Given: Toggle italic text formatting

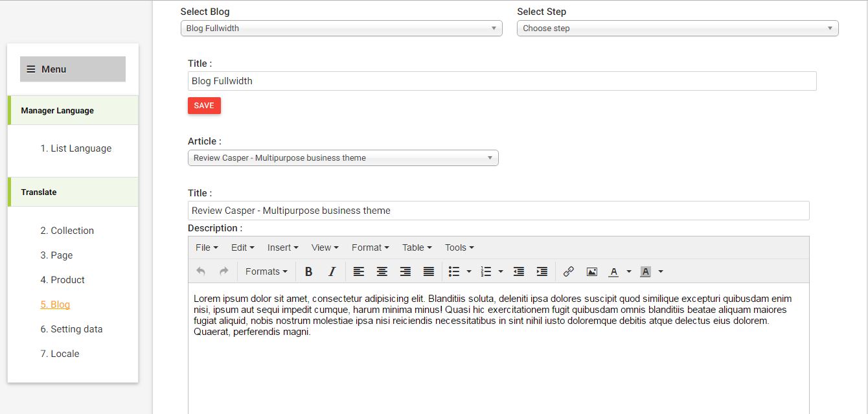Looking at the screenshot, I should coord(332,271).
